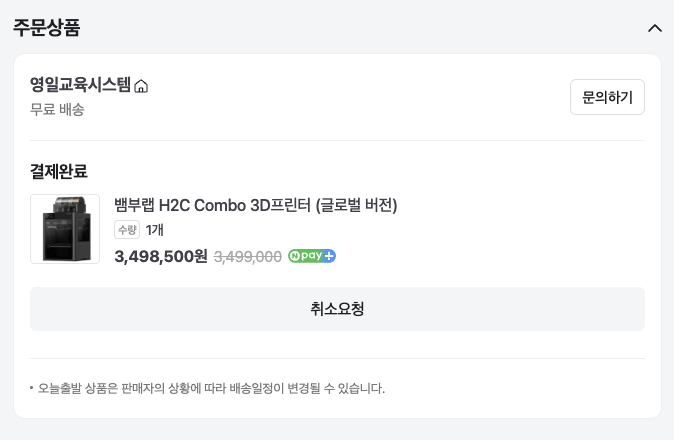Click the crossed-out 3,499,000 original price

[x=248, y=256]
